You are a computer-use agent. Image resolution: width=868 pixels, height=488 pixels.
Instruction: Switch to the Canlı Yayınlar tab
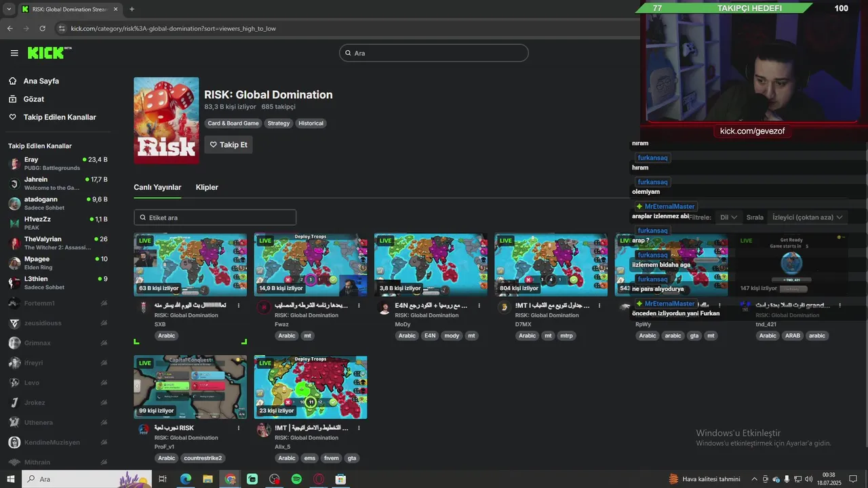click(x=157, y=187)
